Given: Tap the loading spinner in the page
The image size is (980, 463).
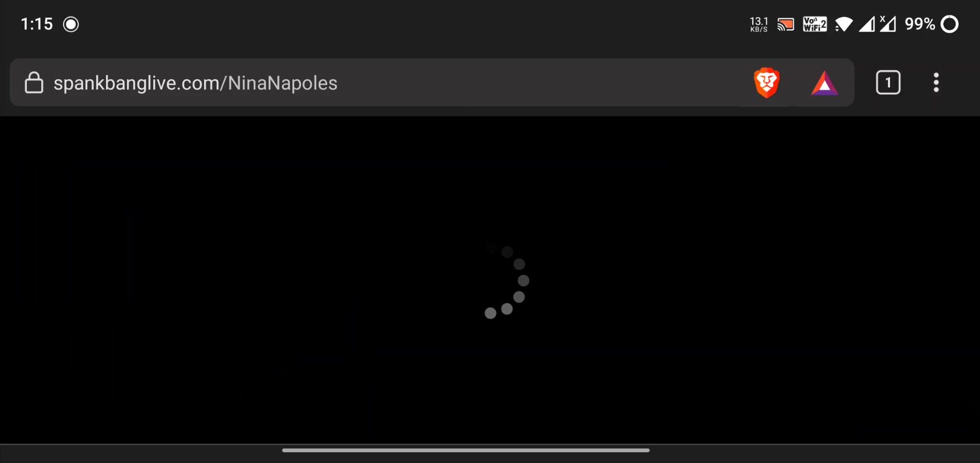Looking at the screenshot, I should coord(506,280).
